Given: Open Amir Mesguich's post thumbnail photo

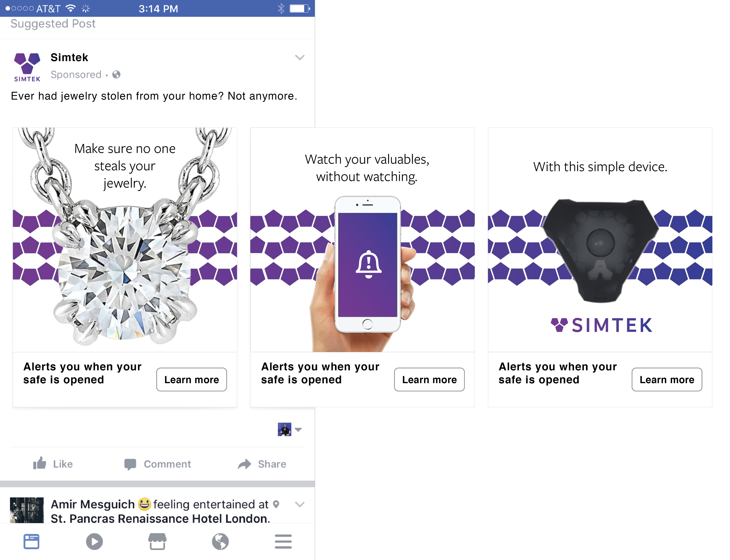Looking at the screenshot, I should pos(27,510).
